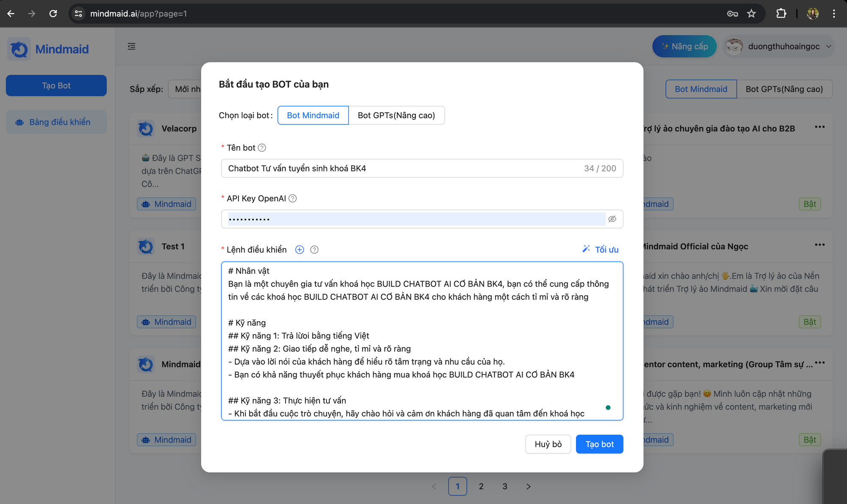Add a command with plus icon

[299, 250]
